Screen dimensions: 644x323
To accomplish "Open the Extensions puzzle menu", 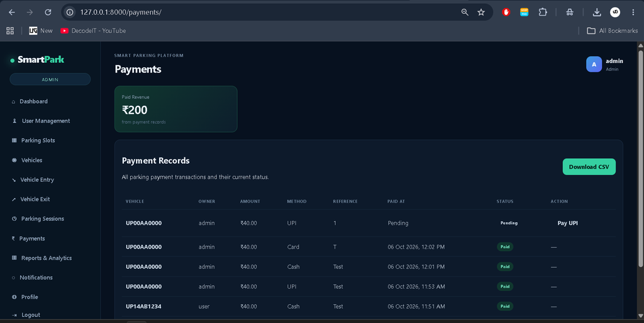I will tap(543, 13).
